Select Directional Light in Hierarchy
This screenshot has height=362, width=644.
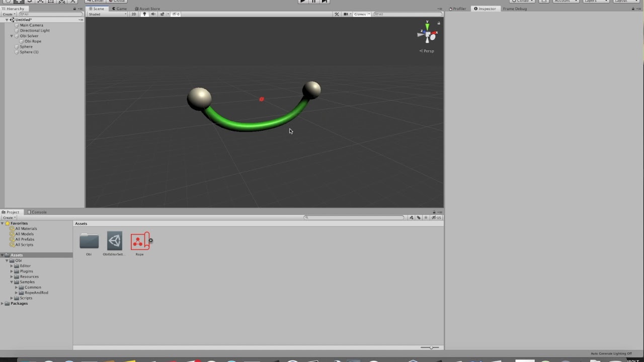coord(34,31)
